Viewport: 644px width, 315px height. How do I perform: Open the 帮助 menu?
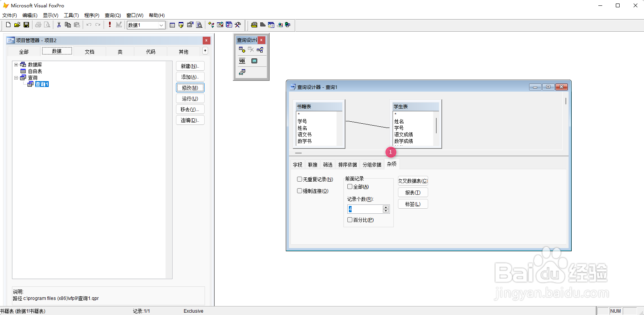tap(157, 15)
